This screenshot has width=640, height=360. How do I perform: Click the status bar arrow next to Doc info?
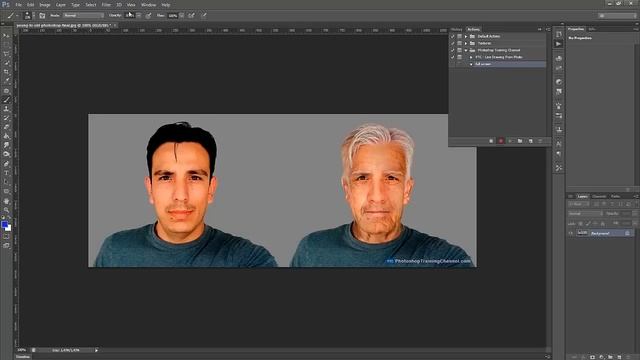click(96, 350)
